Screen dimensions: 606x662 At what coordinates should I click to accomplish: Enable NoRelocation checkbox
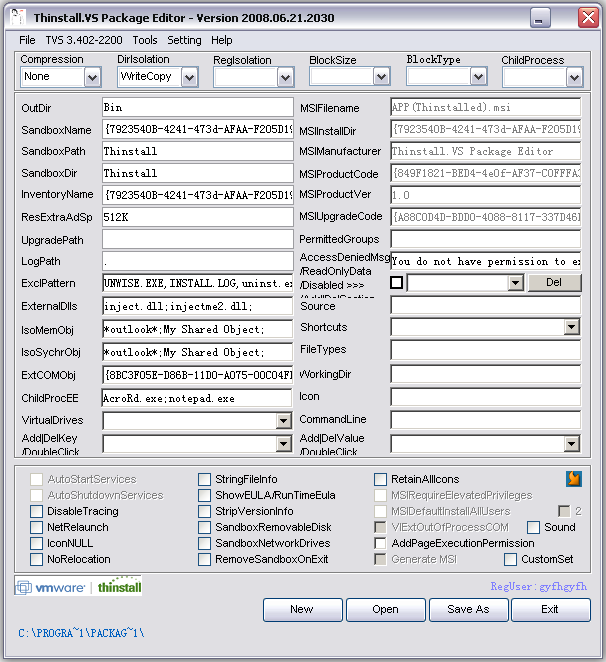[36, 559]
